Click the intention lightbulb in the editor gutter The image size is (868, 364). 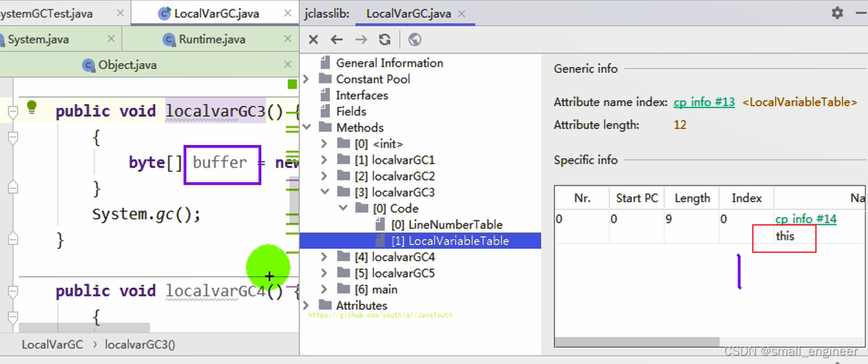[x=31, y=107]
